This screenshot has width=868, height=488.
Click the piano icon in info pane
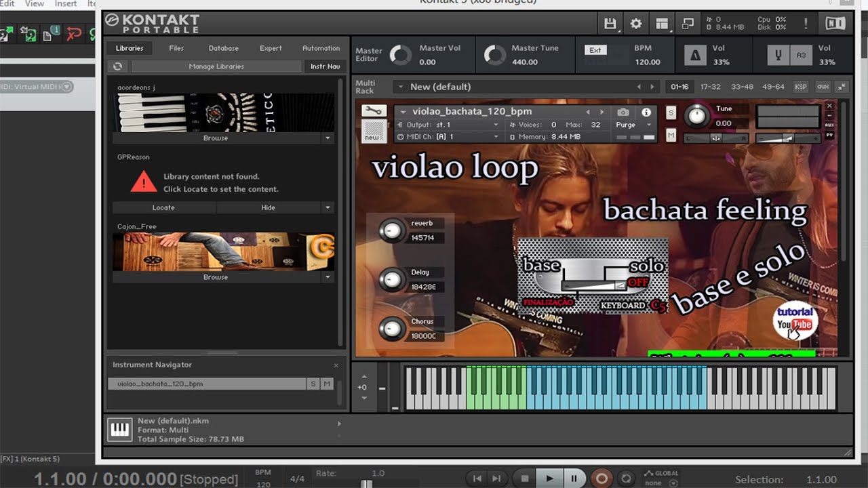pyautogui.click(x=120, y=430)
